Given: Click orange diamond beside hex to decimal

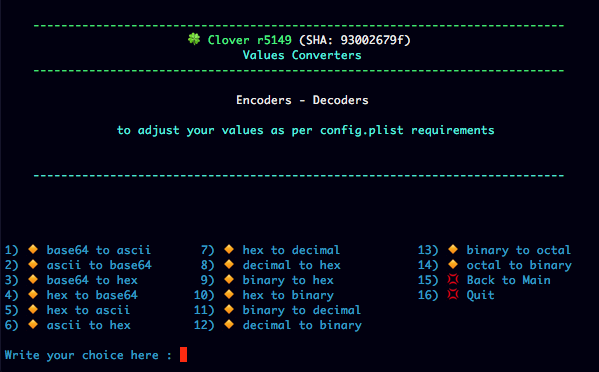Looking at the screenshot, I should 229,250.
